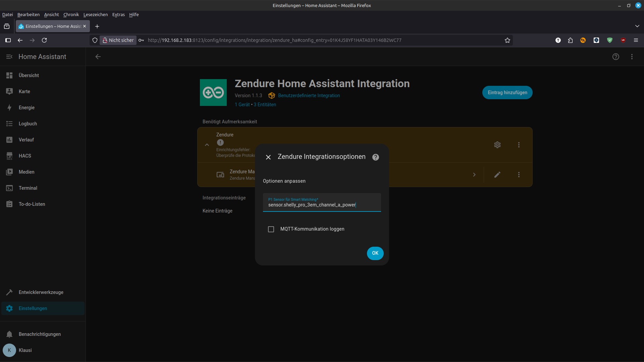Open Benutzerdefinierte Integration link

click(309, 96)
